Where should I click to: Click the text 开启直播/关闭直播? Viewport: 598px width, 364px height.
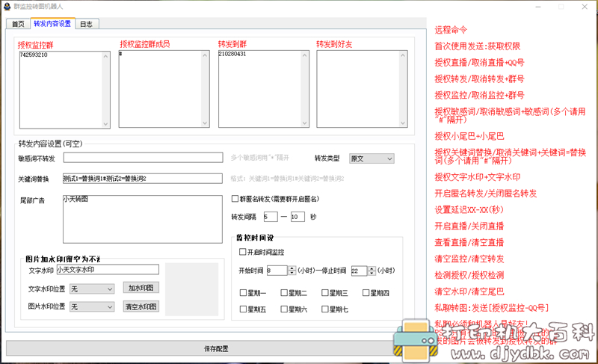pos(469,226)
